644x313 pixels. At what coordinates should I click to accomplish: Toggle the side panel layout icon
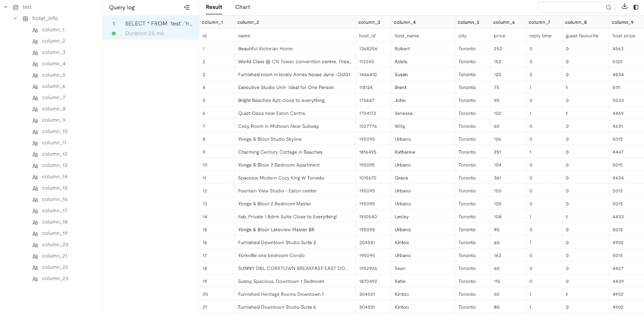point(636,7)
